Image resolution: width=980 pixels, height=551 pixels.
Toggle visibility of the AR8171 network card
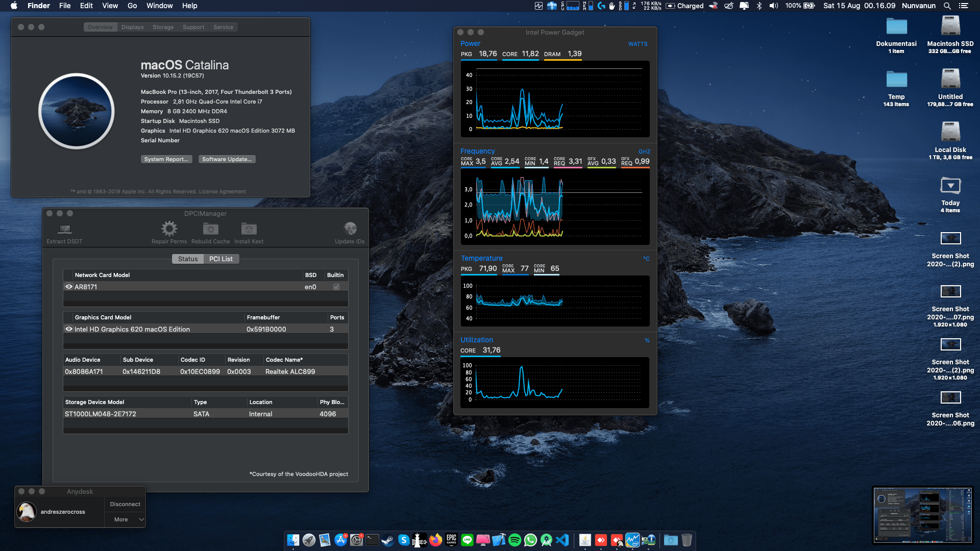[x=69, y=286]
